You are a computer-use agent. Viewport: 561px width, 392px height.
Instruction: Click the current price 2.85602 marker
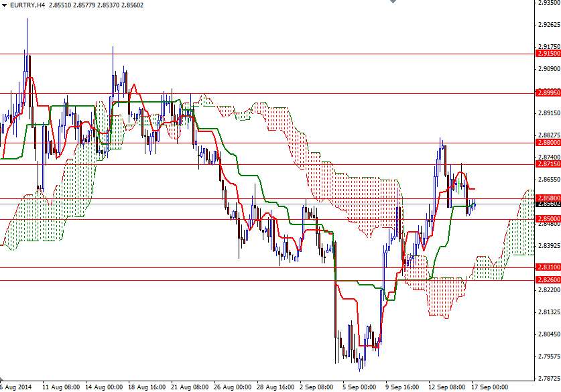548,204
